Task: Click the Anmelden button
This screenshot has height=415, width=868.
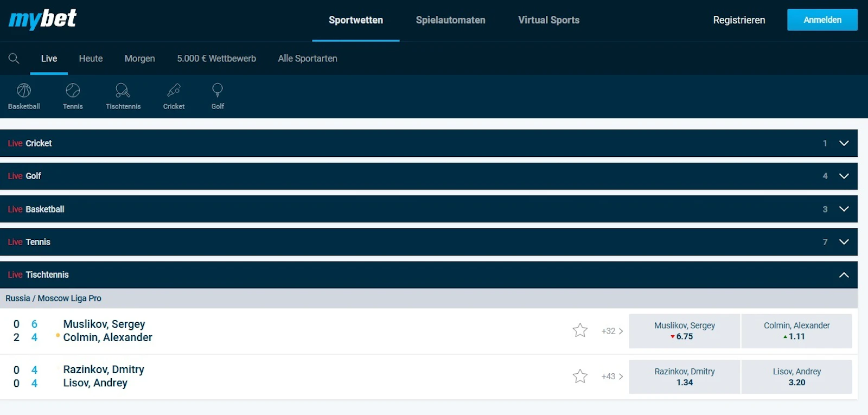Action: coord(822,20)
